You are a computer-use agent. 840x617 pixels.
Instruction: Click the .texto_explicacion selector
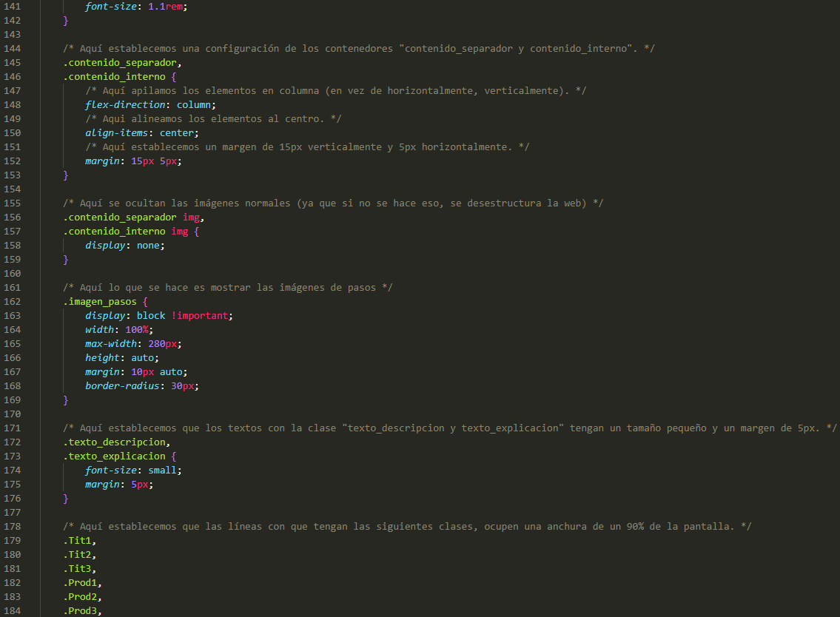point(114,456)
